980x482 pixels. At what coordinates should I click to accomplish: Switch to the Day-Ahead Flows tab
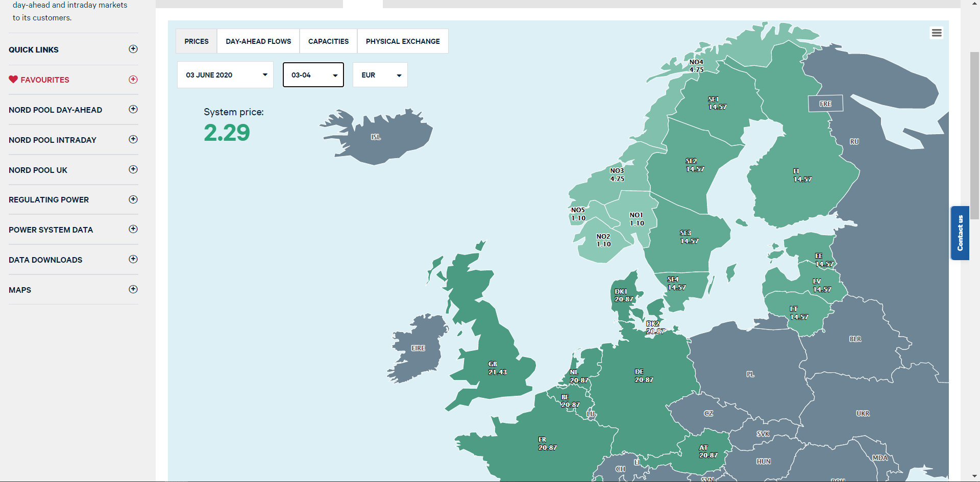coord(258,41)
